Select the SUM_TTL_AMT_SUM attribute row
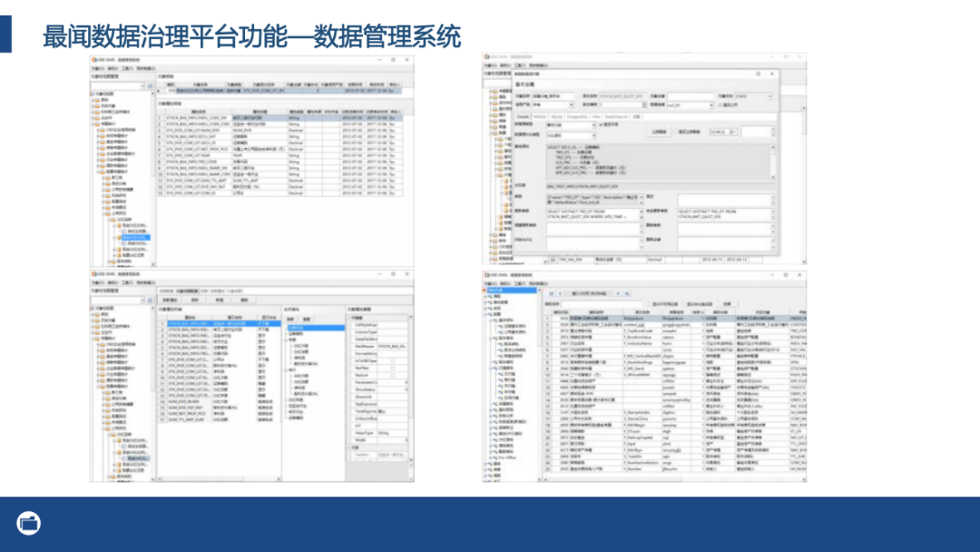The width and height of the screenshot is (980, 552). click(x=219, y=419)
